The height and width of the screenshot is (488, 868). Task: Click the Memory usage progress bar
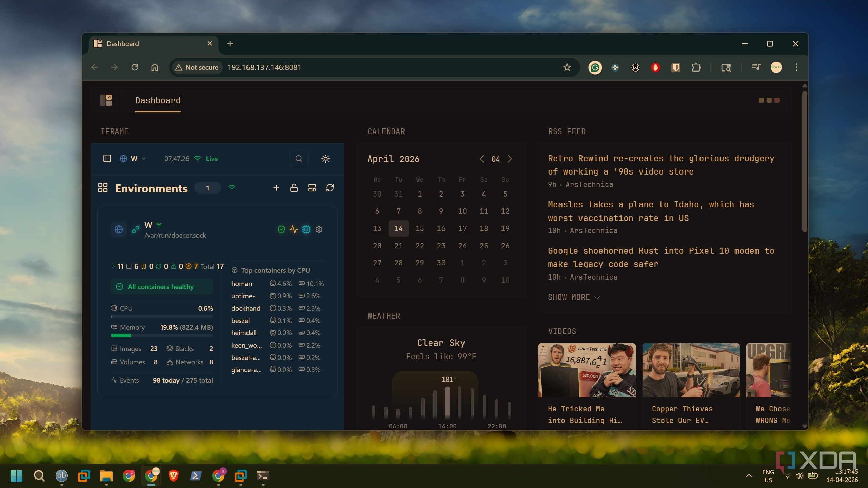[162, 335]
